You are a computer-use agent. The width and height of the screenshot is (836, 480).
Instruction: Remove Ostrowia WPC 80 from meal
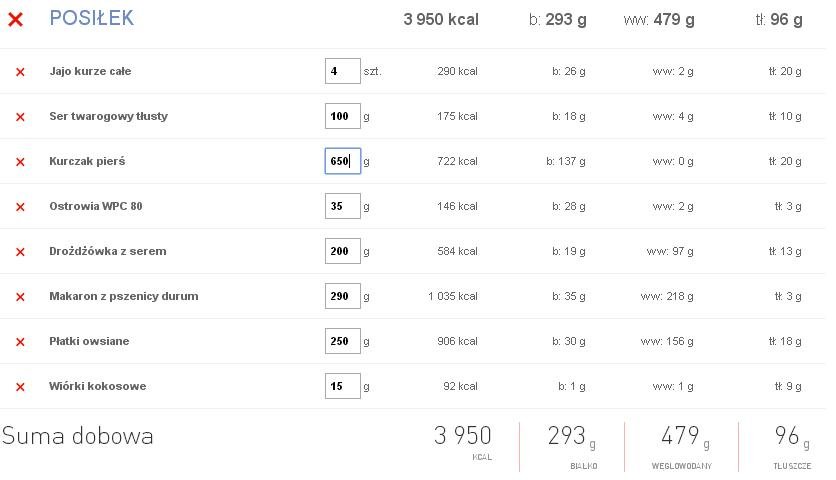click(20, 207)
